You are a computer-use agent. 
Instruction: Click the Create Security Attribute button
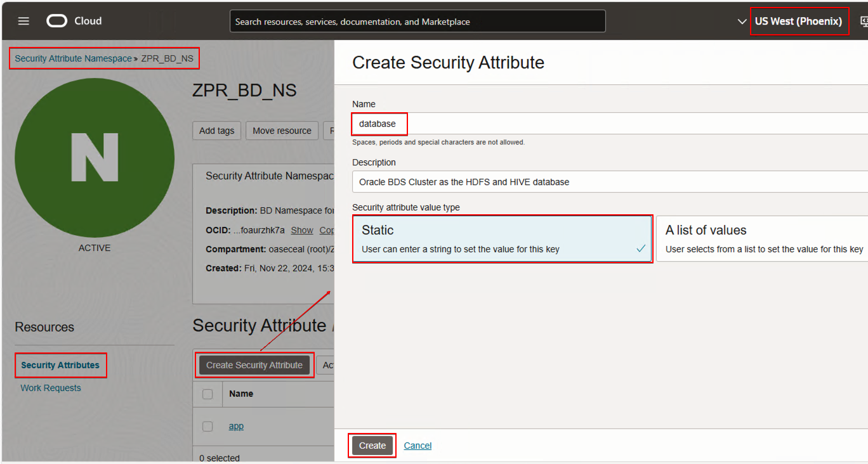pyautogui.click(x=254, y=365)
